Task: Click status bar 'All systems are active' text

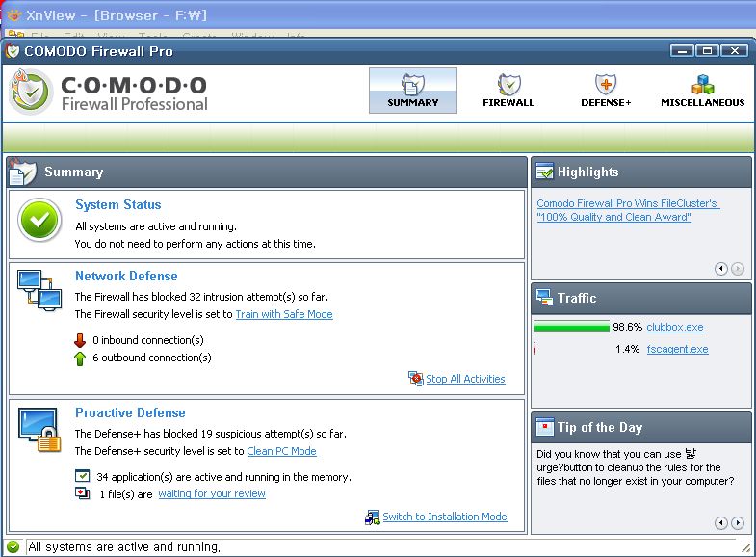Action: point(124,547)
